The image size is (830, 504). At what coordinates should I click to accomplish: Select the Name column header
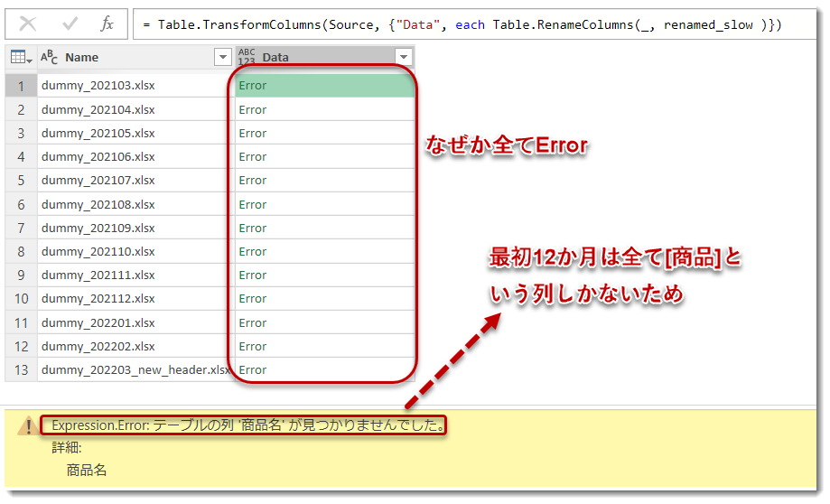click(135, 57)
